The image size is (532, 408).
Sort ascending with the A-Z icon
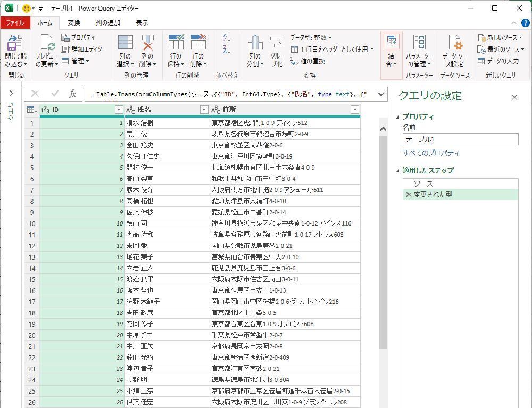[x=227, y=37]
